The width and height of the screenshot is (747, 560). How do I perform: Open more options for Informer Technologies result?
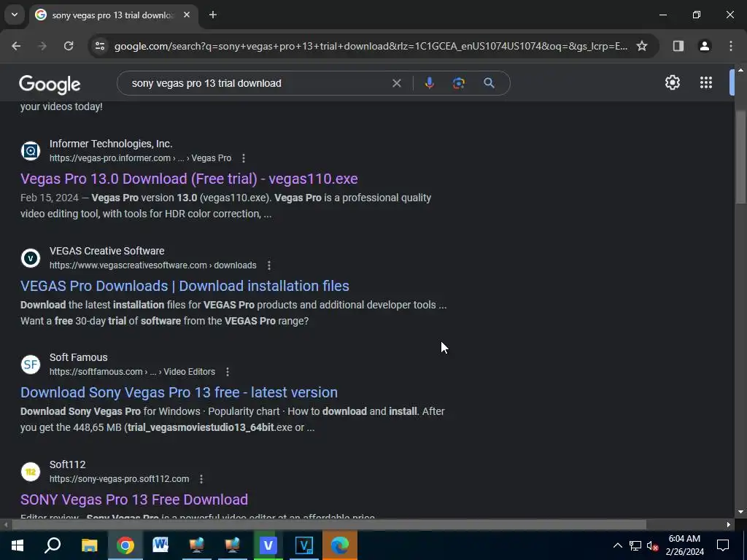click(244, 158)
